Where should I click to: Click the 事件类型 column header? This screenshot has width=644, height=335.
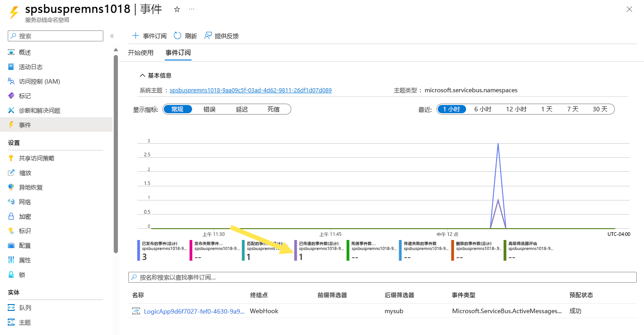coord(463,295)
